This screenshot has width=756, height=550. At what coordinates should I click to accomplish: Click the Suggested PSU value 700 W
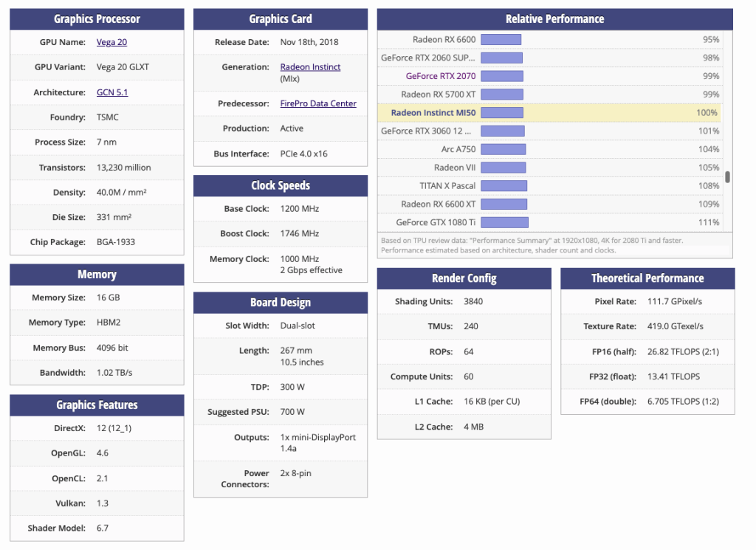click(x=292, y=412)
